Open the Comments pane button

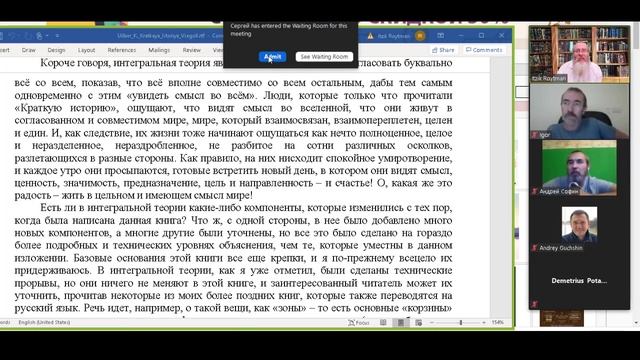pos(484,50)
